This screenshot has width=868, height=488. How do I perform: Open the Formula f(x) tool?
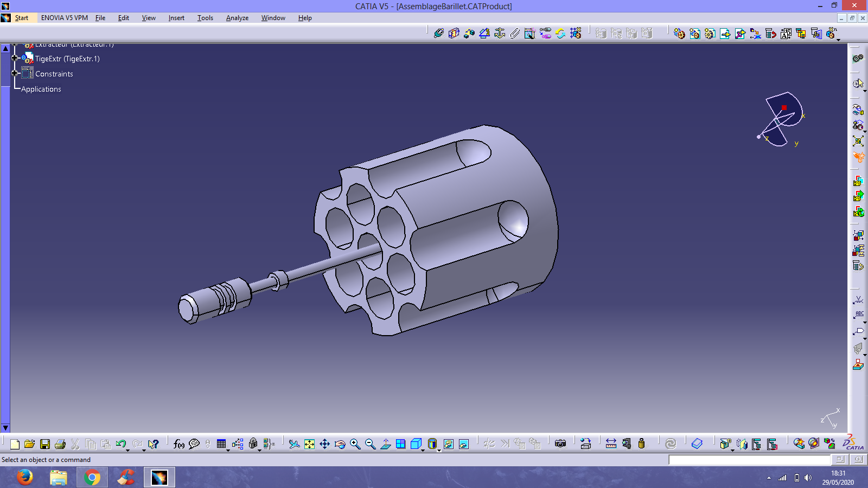(x=178, y=444)
